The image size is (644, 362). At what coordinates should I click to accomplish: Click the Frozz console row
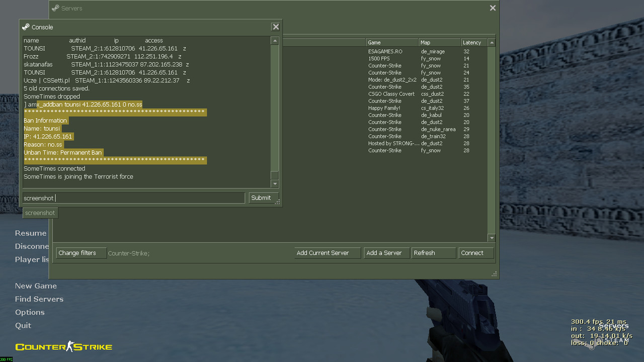click(x=102, y=56)
